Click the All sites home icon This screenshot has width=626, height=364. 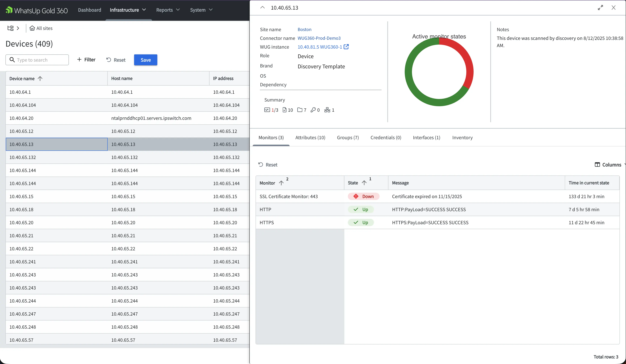pyautogui.click(x=32, y=28)
